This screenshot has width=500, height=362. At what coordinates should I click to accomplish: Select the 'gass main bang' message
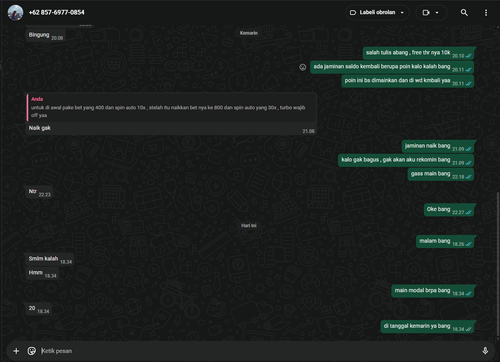click(441, 174)
